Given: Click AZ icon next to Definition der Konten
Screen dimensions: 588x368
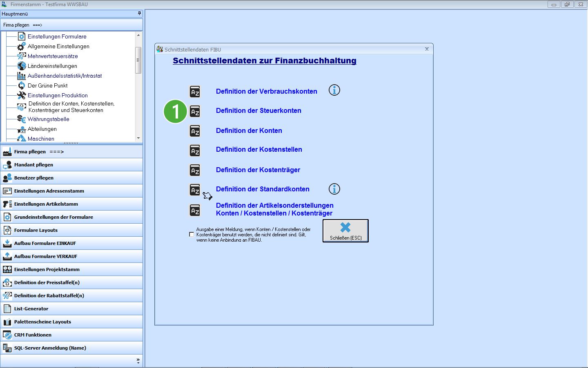Looking at the screenshot, I should point(195,131).
